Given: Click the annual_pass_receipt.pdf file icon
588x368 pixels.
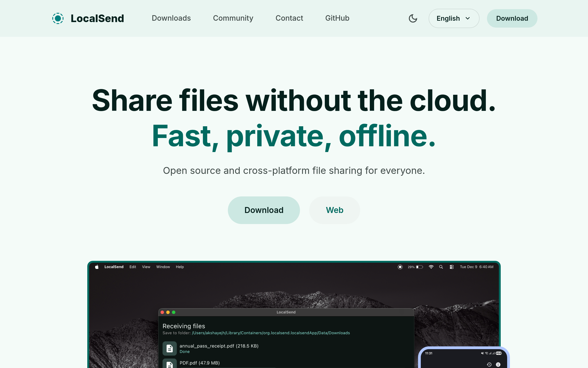Looking at the screenshot, I should click(x=169, y=348).
